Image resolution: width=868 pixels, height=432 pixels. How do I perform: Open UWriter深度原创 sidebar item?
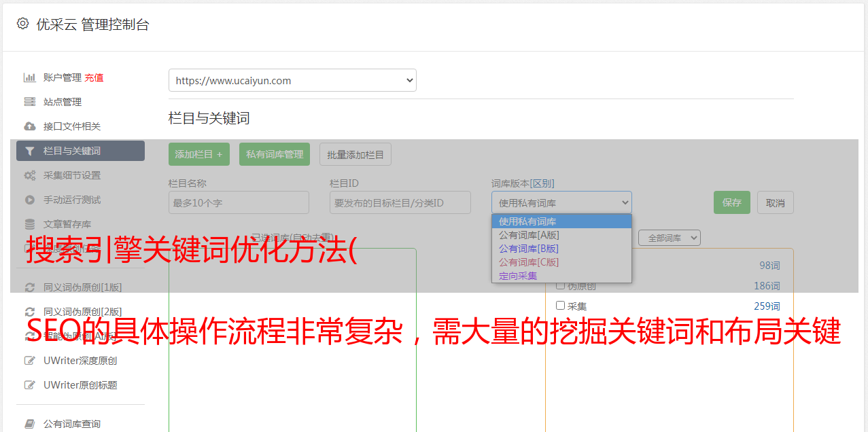[x=80, y=361]
